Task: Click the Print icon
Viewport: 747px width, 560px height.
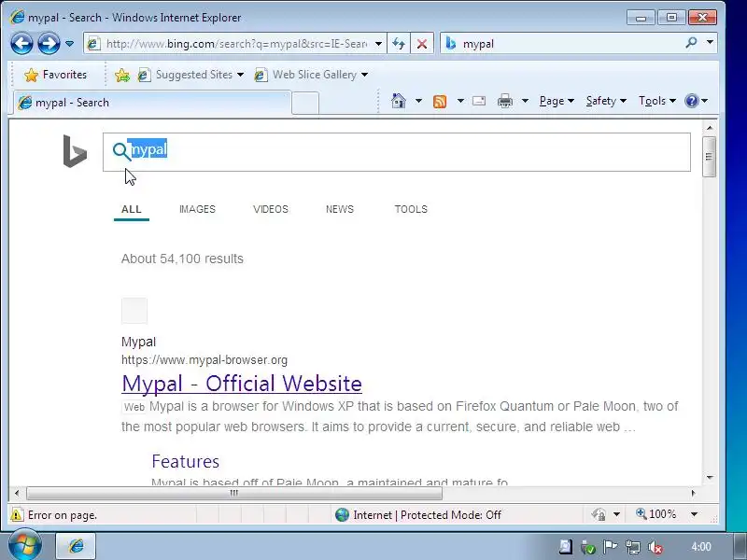Action: (x=505, y=101)
